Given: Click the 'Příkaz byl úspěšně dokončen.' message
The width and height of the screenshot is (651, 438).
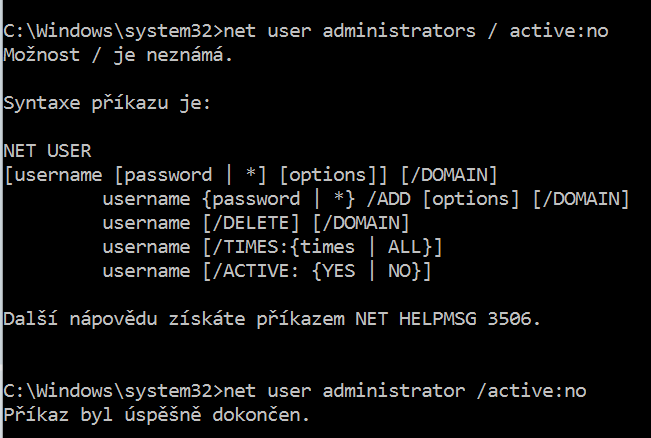Looking at the screenshot, I should coord(156,413).
